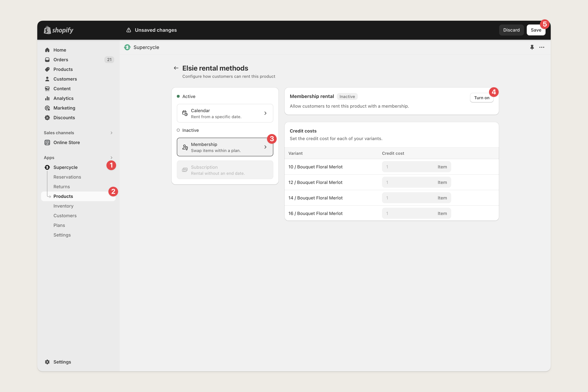Save the unsaved changes
The image size is (588, 392).
pos(536,30)
